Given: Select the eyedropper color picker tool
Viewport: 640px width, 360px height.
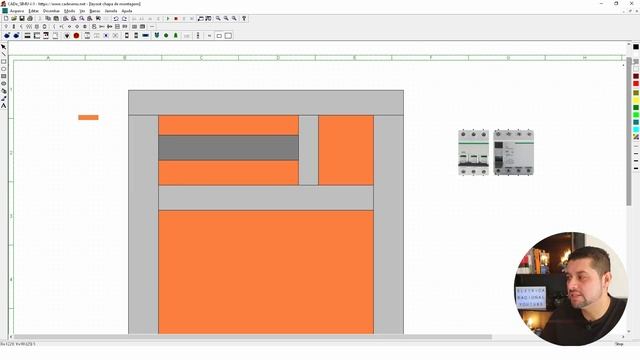Looking at the screenshot, I should tap(4, 98).
